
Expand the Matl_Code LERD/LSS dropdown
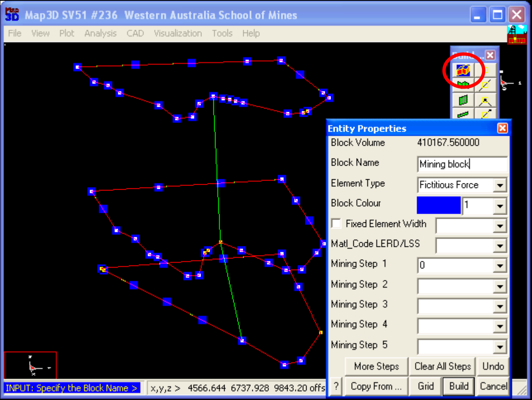(500, 246)
